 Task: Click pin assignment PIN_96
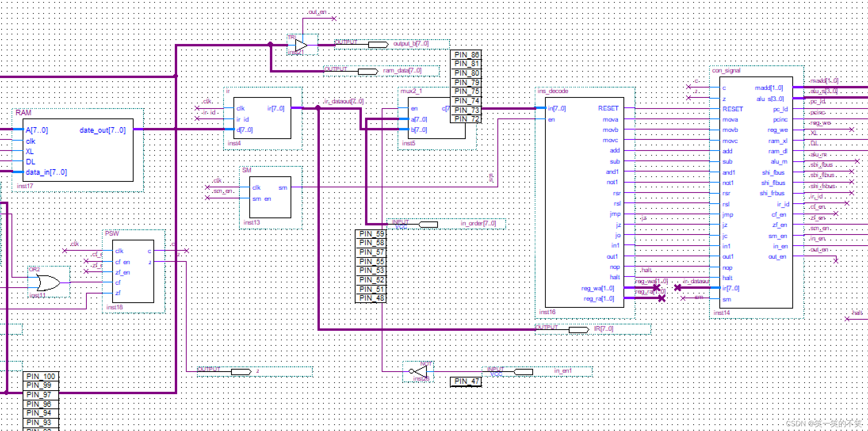coord(40,404)
